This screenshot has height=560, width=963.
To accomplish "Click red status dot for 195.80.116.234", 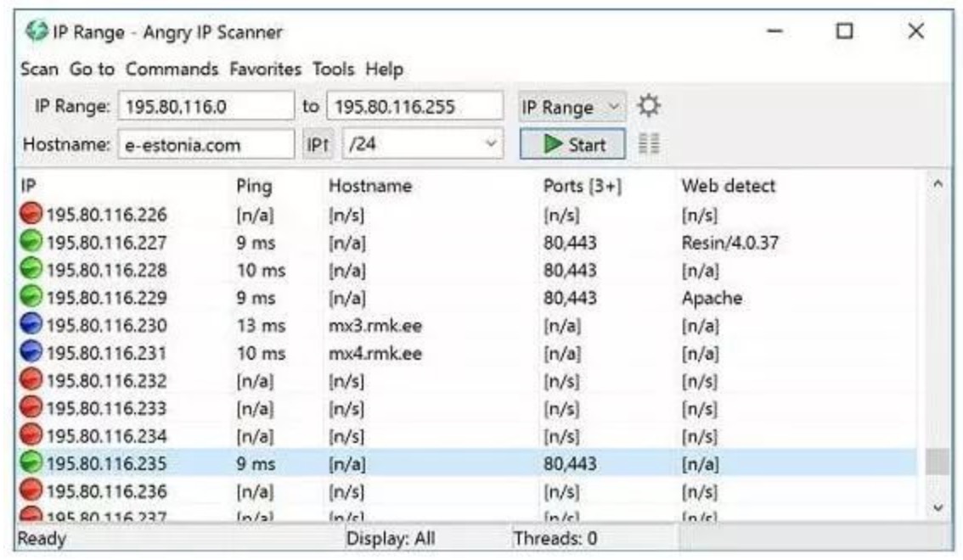I will (31, 435).
